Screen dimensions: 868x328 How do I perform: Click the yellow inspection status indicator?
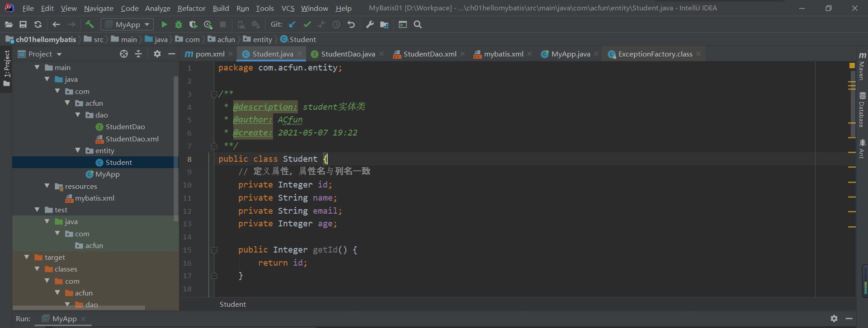[852, 66]
